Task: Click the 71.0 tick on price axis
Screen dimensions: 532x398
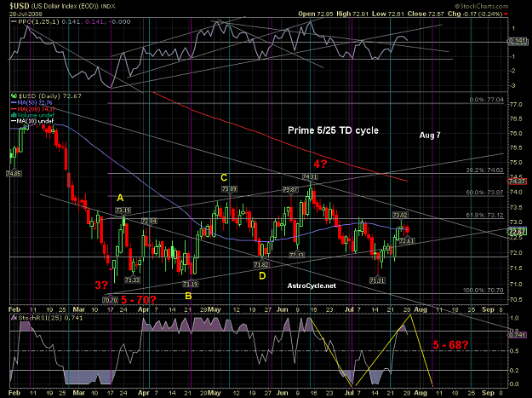Action: coord(516,285)
